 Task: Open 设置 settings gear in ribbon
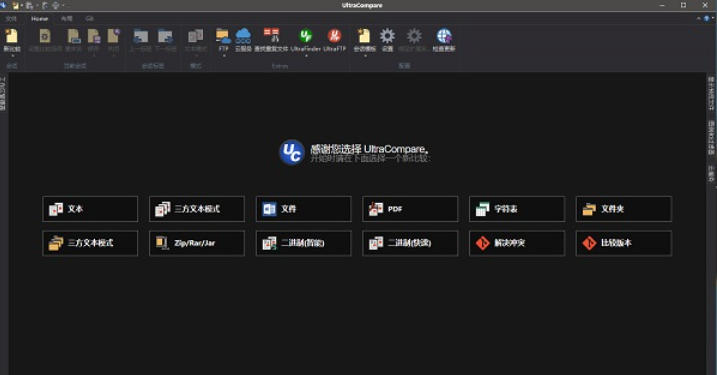[x=387, y=36]
